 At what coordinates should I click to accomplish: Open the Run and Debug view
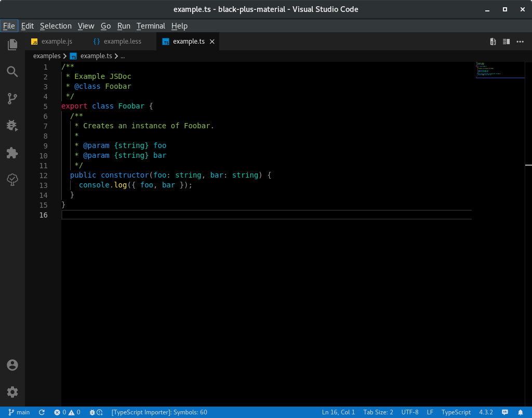[12, 126]
